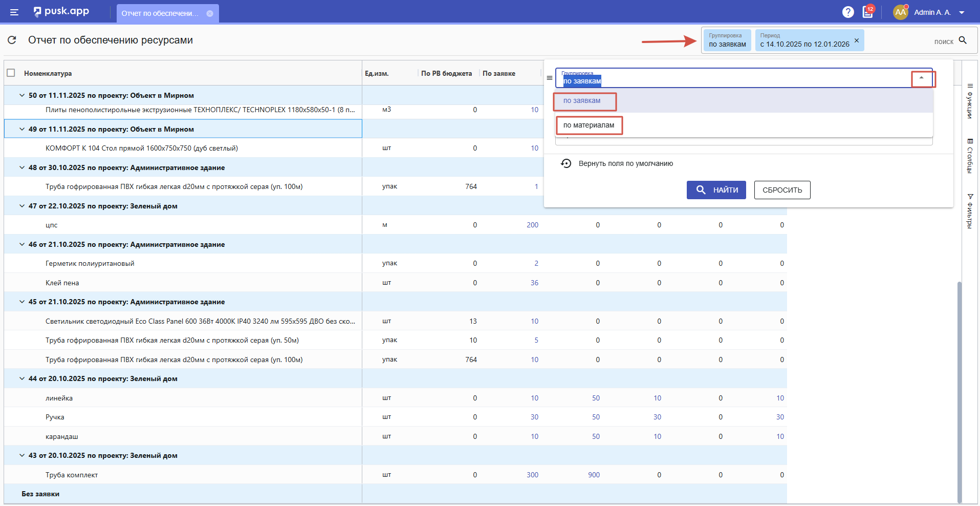This screenshot has height=506, width=980.
Task: Click the refresh report icon
Action: pyautogui.click(x=12, y=40)
